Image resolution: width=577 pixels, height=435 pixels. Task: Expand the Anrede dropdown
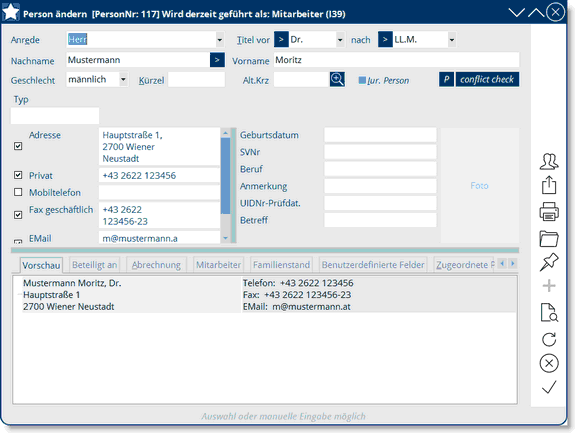(219, 39)
